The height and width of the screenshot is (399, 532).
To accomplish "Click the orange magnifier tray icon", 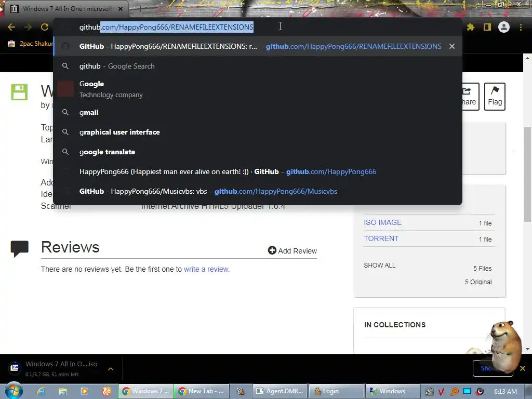I will tap(454, 392).
